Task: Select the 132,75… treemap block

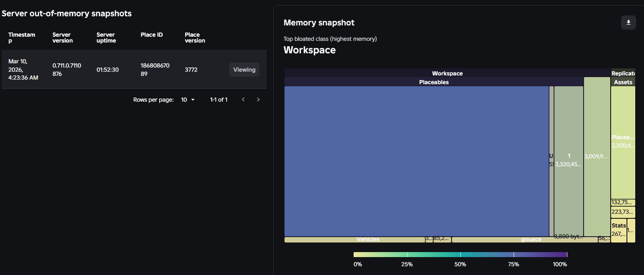Action: click(x=623, y=202)
